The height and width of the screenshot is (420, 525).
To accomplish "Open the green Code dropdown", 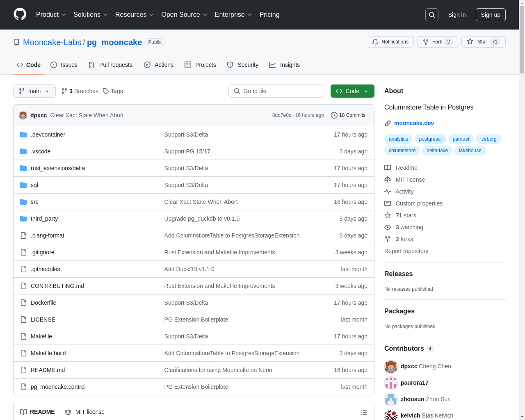I will tap(352, 91).
